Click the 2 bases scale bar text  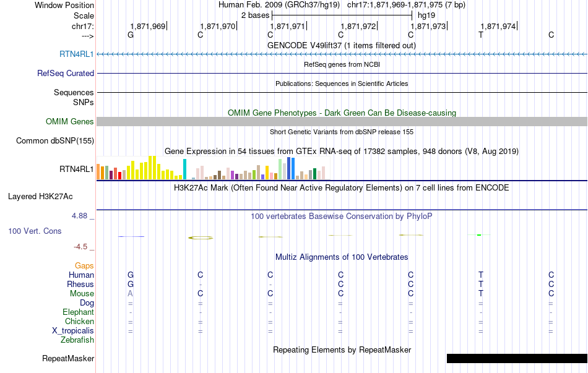click(256, 15)
